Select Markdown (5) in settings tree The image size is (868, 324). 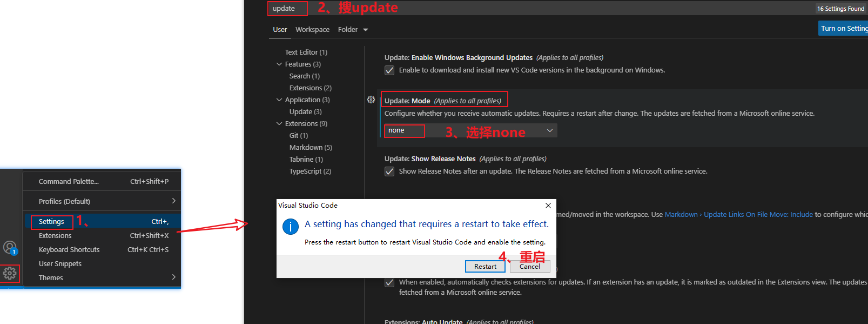point(311,148)
